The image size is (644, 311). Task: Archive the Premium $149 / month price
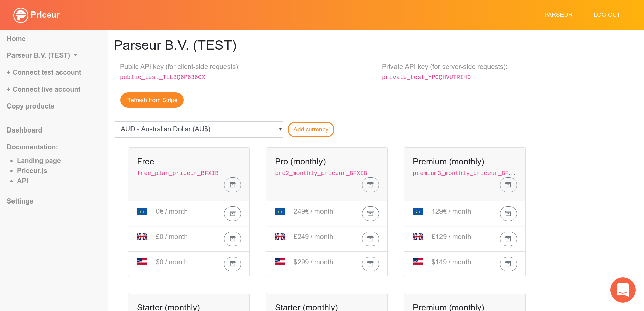click(x=508, y=264)
